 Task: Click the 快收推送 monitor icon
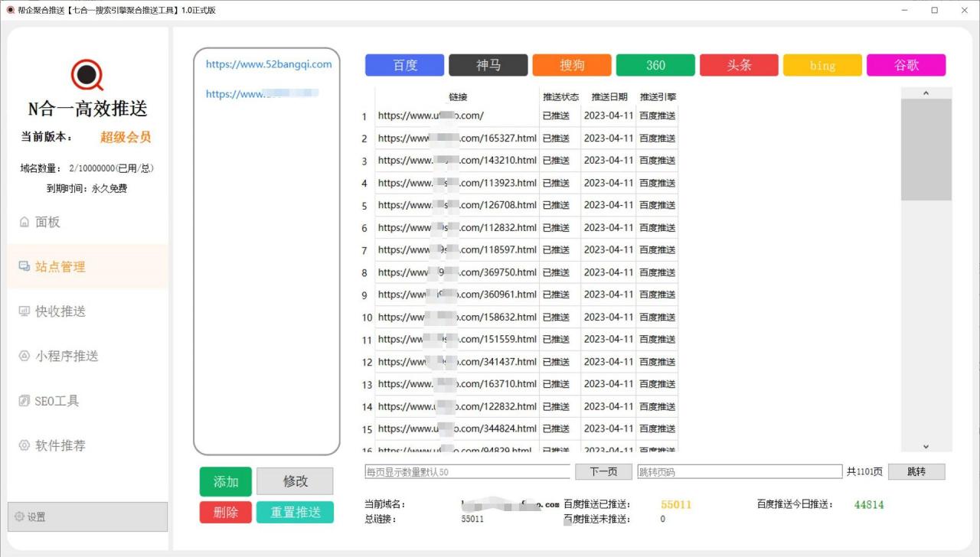(24, 311)
